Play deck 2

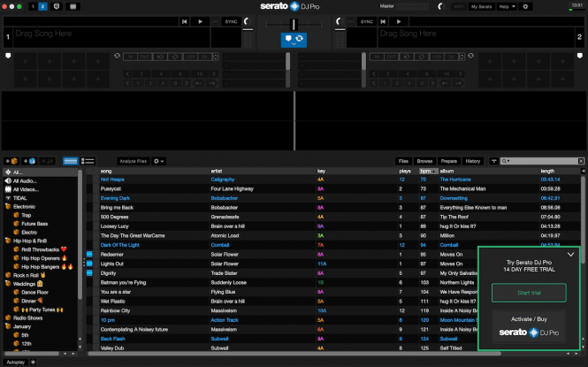click(399, 22)
